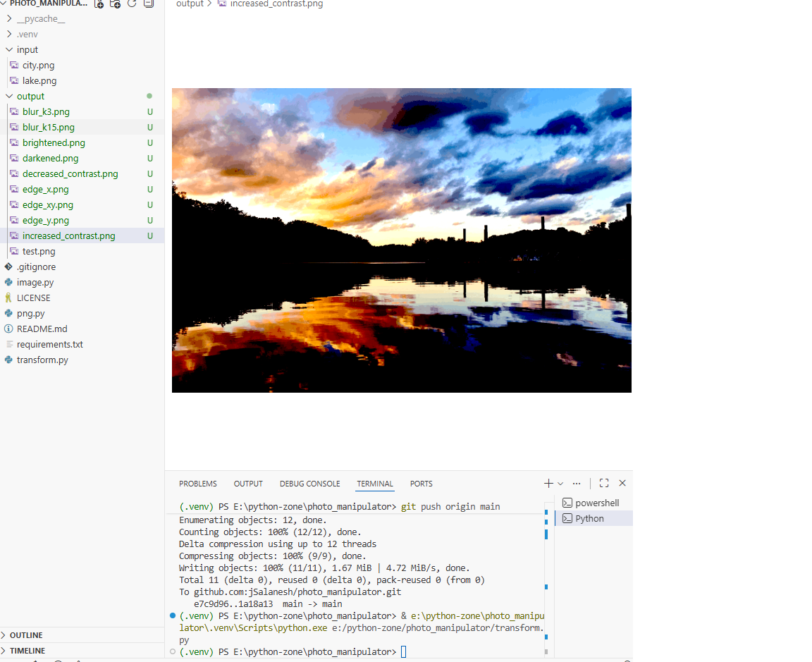The width and height of the screenshot is (812, 662).
Task: Click the output breadcrumb in editor path
Action: 190,4
